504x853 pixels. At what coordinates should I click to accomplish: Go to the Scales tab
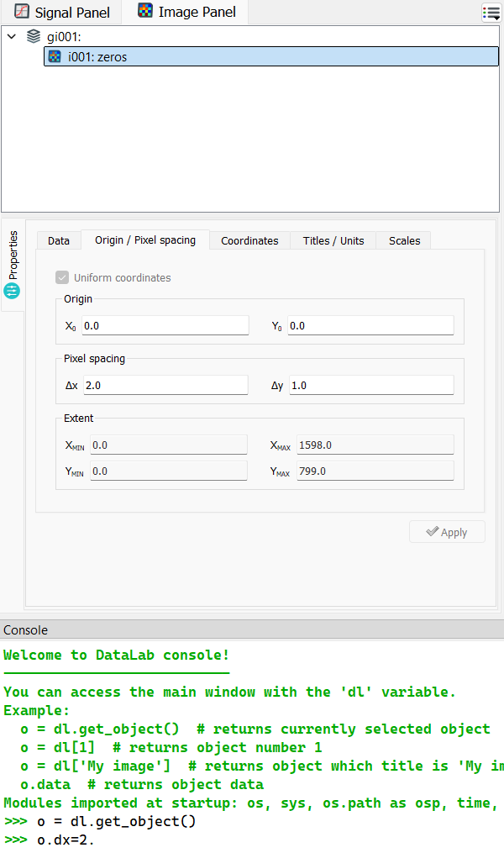pos(404,240)
